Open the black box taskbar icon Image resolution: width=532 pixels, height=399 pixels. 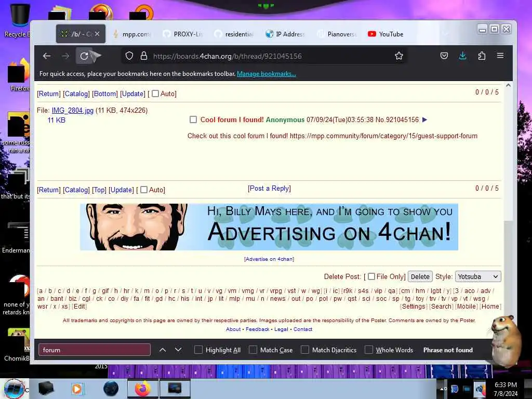46,389
